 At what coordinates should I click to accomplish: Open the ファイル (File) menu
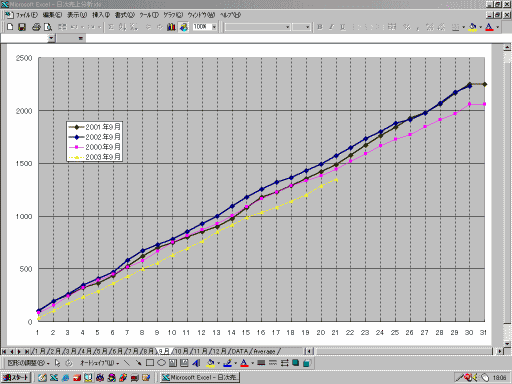(x=27, y=15)
